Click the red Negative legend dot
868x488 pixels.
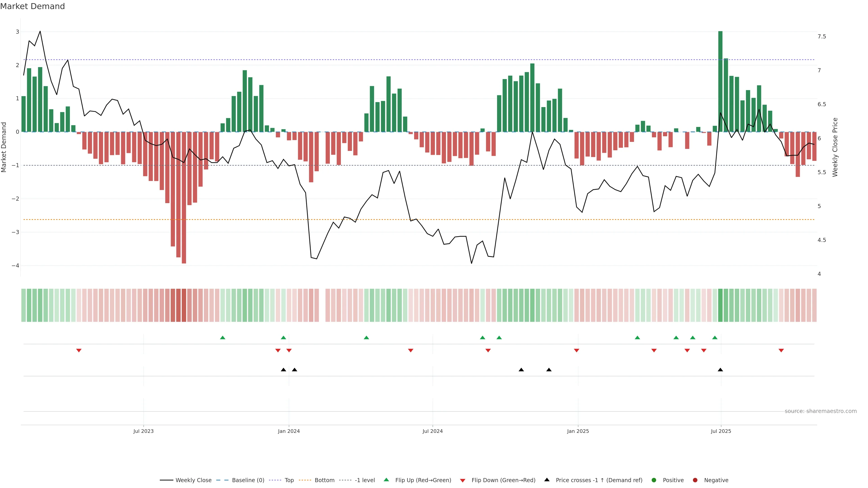point(695,480)
